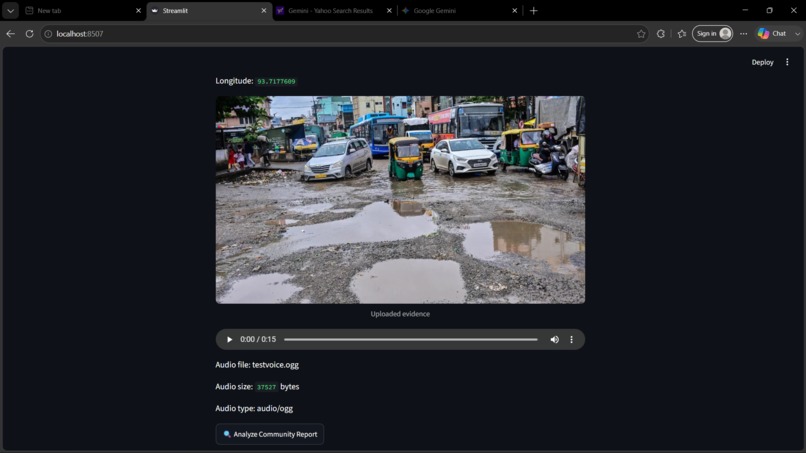Go back in browser history
The height and width of the screenshot is (453, 806).
pos(11,33)
